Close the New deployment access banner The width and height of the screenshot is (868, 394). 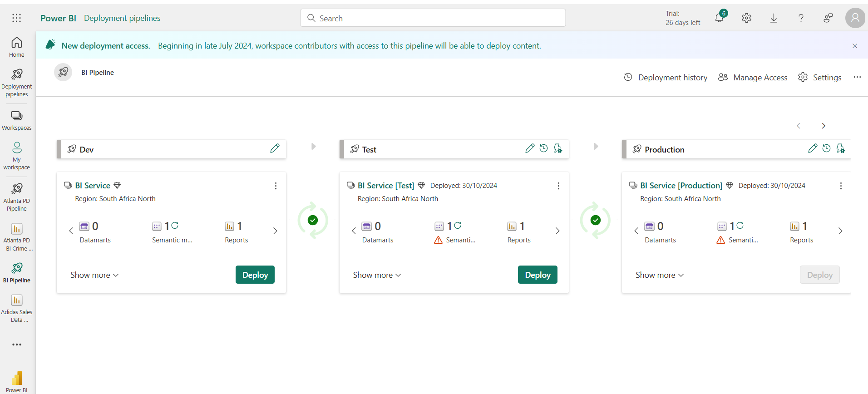pyautogui.click(x=855, y=46)
